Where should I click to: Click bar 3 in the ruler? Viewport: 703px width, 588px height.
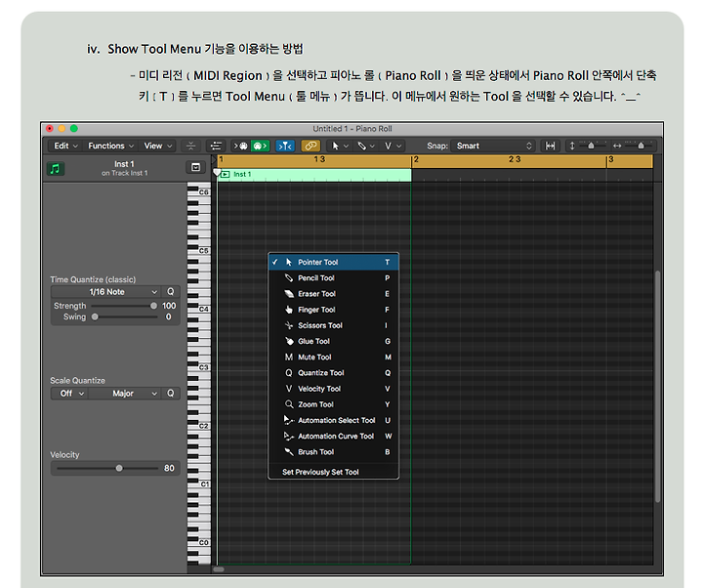pos(611,159)
